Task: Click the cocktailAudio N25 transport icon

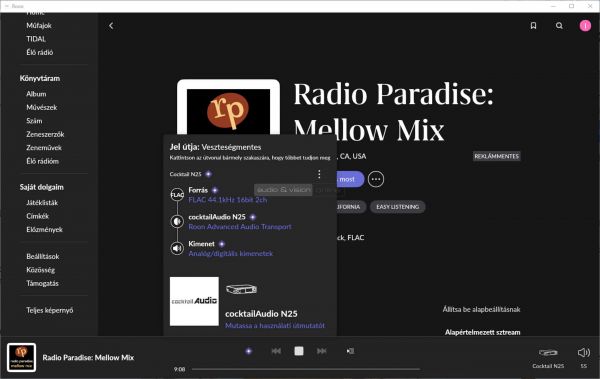Action: 177,222
